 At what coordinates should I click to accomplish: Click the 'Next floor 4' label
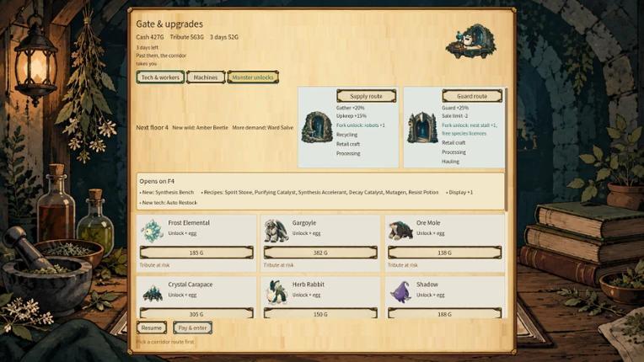pyautogui.click(x=152, y=127)
